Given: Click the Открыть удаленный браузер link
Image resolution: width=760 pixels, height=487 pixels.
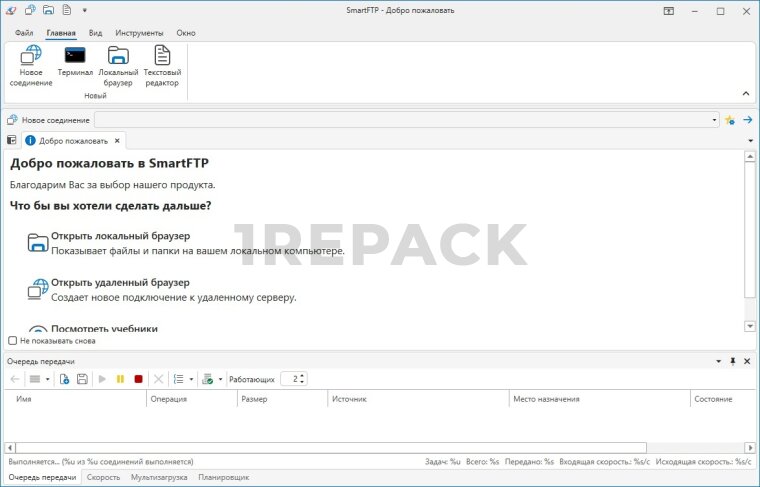Looking at the screenshot, I should [120, 283].
